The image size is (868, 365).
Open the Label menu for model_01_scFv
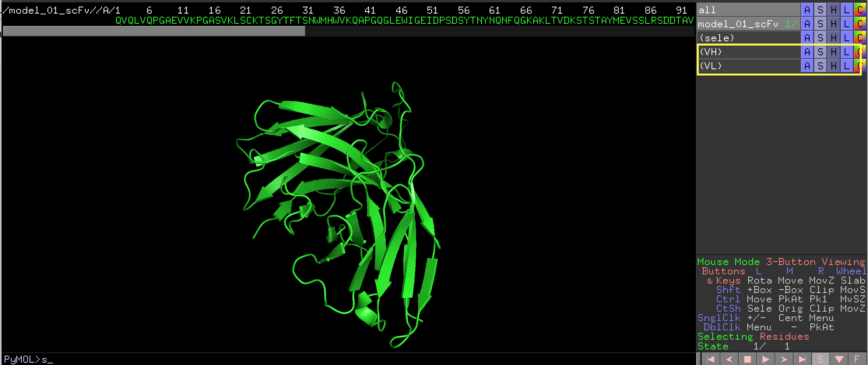pyautogui.click(x=847, y=24)
